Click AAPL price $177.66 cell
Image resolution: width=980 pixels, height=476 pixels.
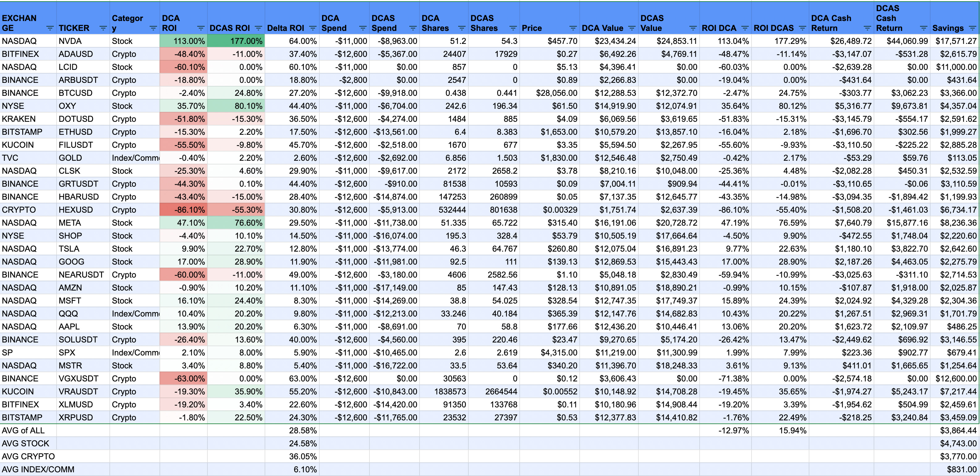click(549, 326)
